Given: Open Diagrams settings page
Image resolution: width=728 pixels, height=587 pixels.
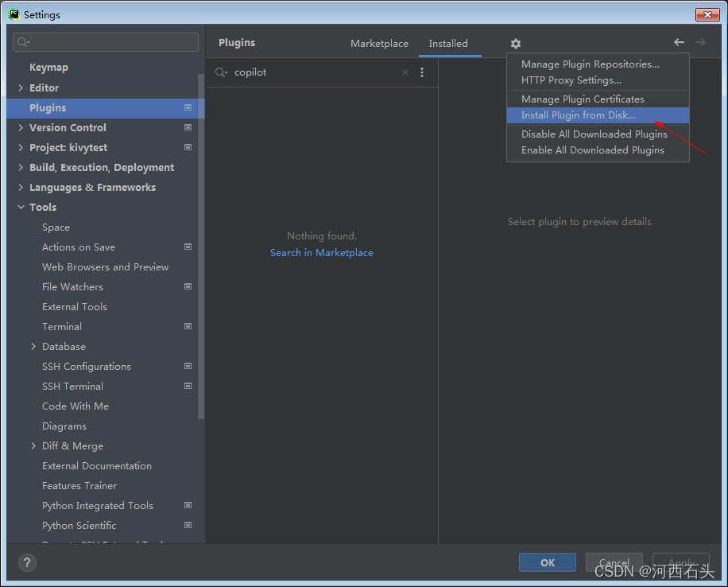Looking at the screenshot, I should (64, 426).
